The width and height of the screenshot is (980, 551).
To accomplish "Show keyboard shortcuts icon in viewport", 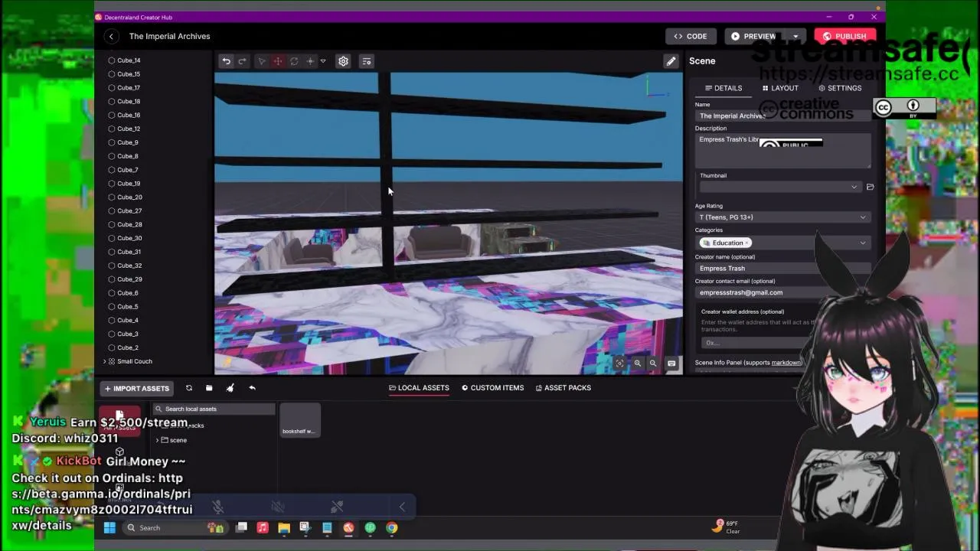I will point(671,364).
